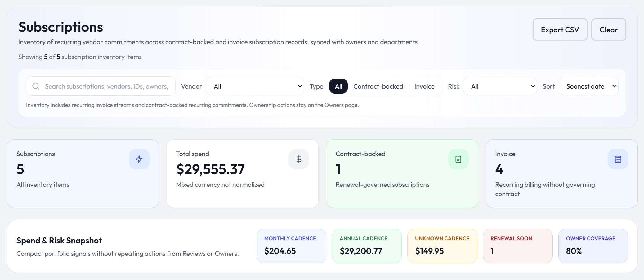Click the dollar sign icon on Total spend card

tap(299, 159)
